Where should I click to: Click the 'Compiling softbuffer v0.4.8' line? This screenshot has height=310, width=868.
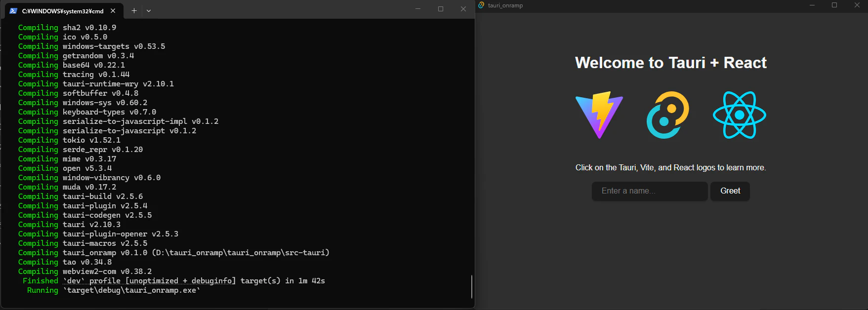(79, 93)
